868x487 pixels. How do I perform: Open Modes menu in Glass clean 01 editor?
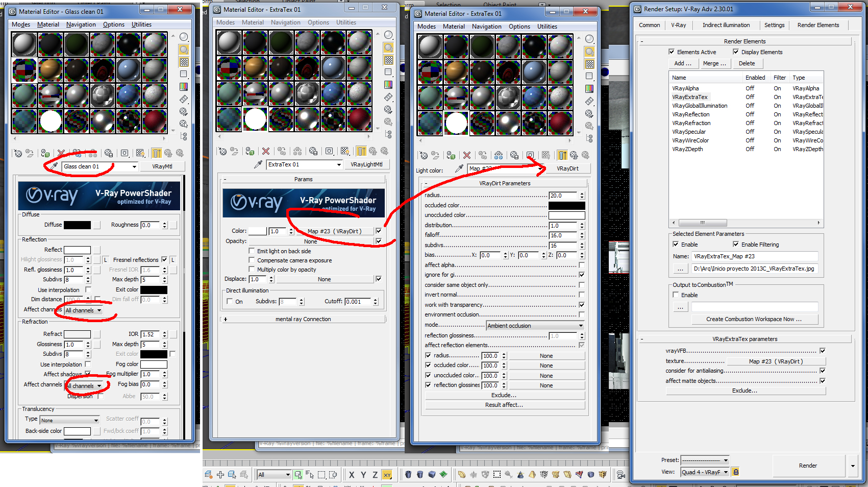click(x=21, y=25)
